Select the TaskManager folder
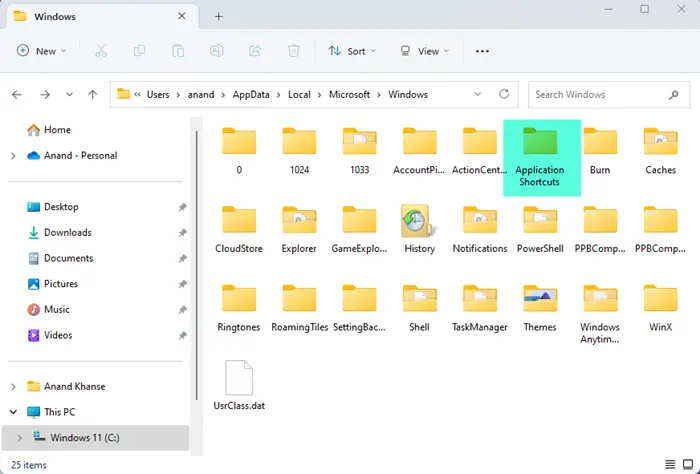Screen dimensions: 700x474 coord(479,308)
